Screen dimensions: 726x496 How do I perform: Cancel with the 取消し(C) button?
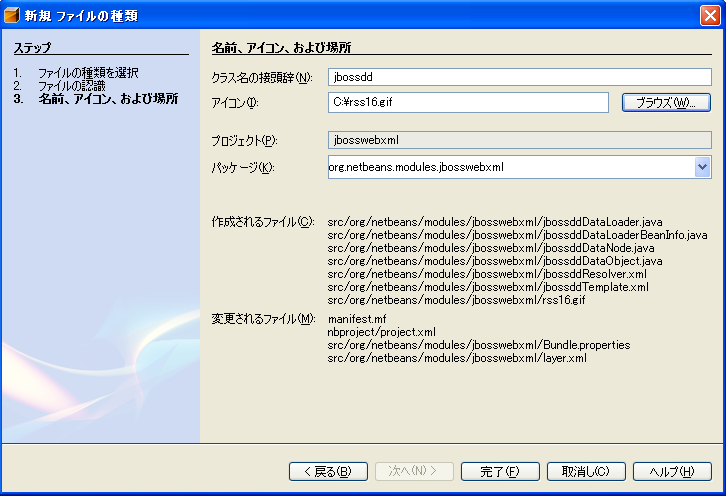(x=586, y=471)
